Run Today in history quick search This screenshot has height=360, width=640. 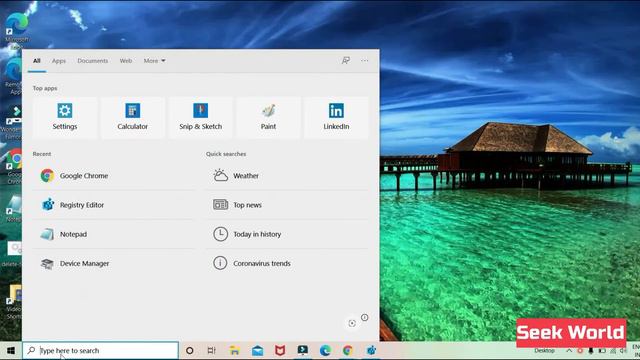[x=287, y=234]
